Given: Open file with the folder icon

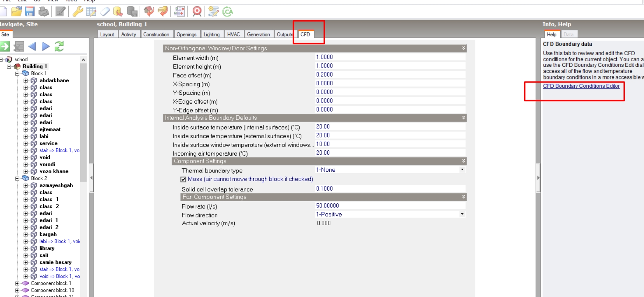Looking at the screenshot, I should 16,12.
